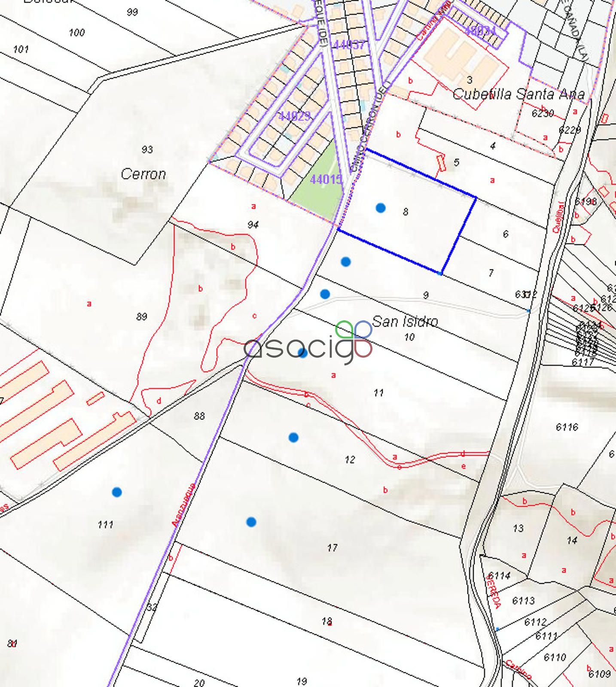Image resolution: width=616 pixels, height=687 pixels.
Task: Click the San Isidro place name label
Action: point(405,321)
